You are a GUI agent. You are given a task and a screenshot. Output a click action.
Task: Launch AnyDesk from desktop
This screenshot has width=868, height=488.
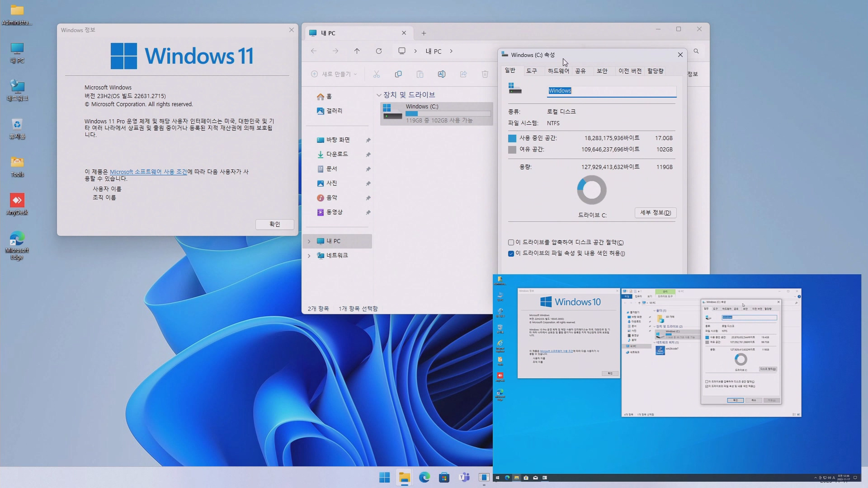point(17,205)
